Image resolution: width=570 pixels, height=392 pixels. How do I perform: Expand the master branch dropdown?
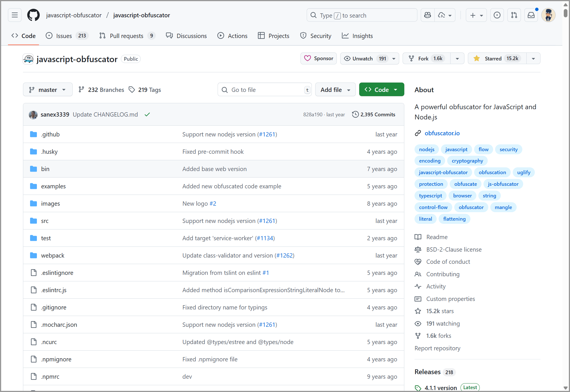click(48, 90)
